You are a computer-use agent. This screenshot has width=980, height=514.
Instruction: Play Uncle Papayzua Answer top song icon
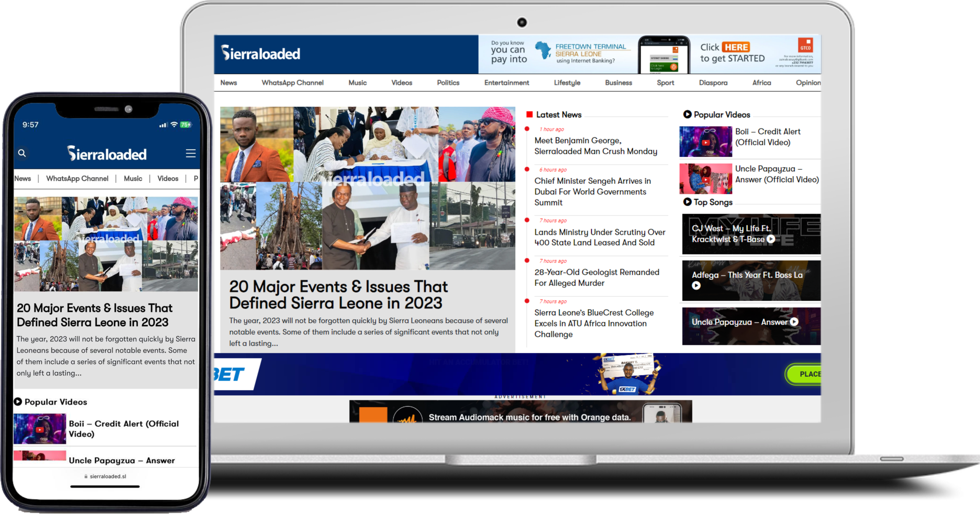794,322
